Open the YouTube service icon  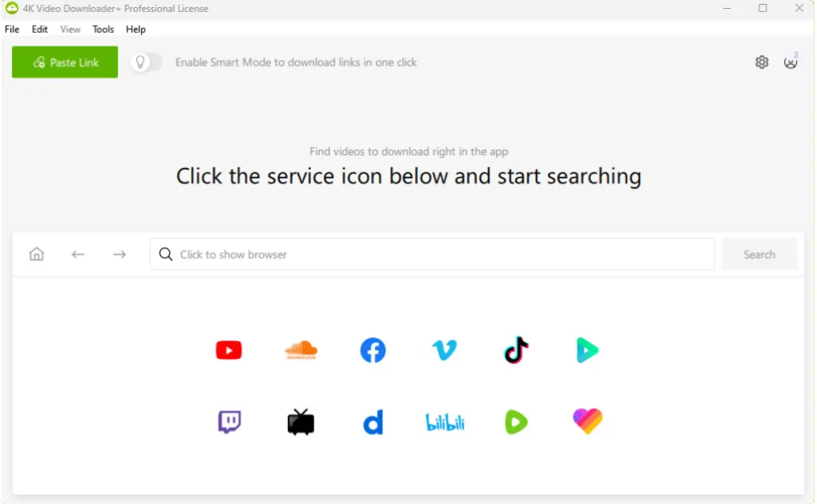click(229, 350)
